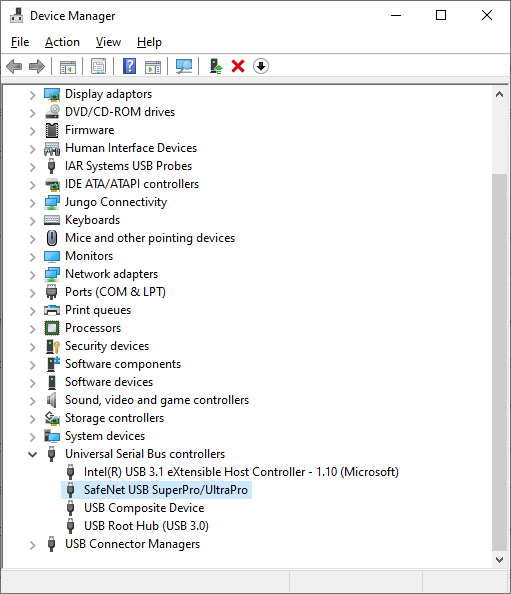The width and height of the screenshot is (511, 594).
Task: Click the Back arrow toolbar icon
Action: point(14,67)
